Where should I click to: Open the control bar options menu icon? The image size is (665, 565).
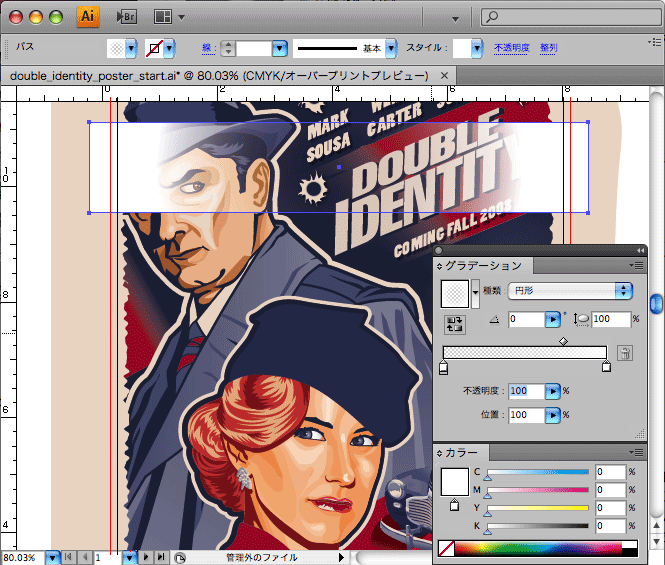(655, 42)
